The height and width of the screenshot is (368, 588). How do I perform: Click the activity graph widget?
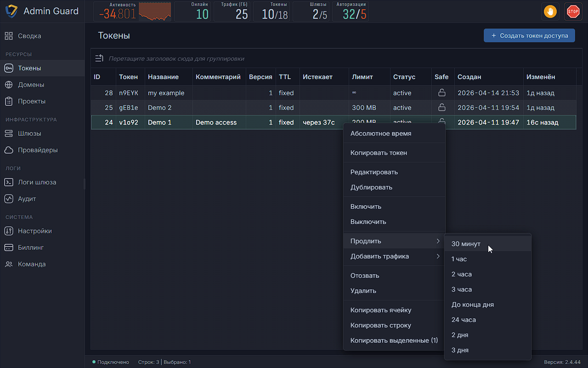coord(155,11)
